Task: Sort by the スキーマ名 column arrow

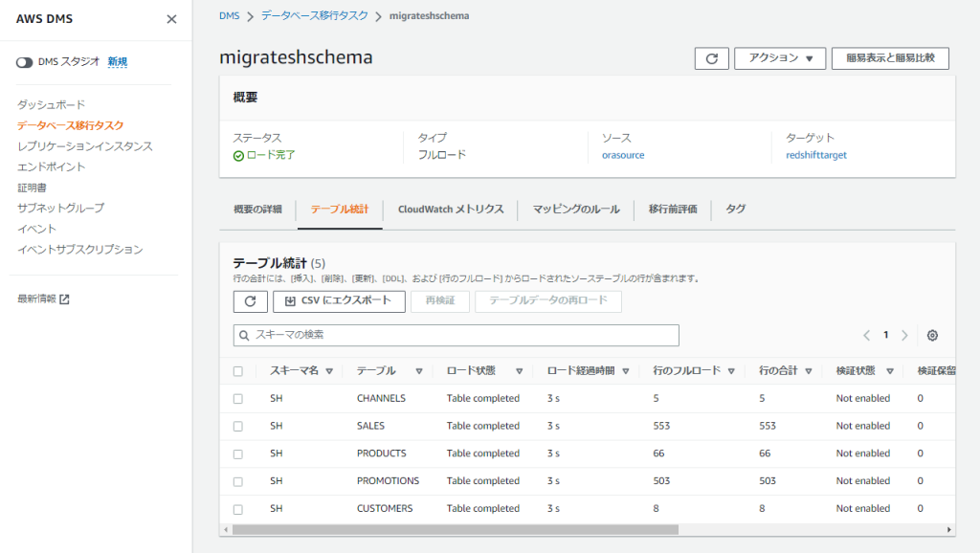Action: tap(329, 371)
